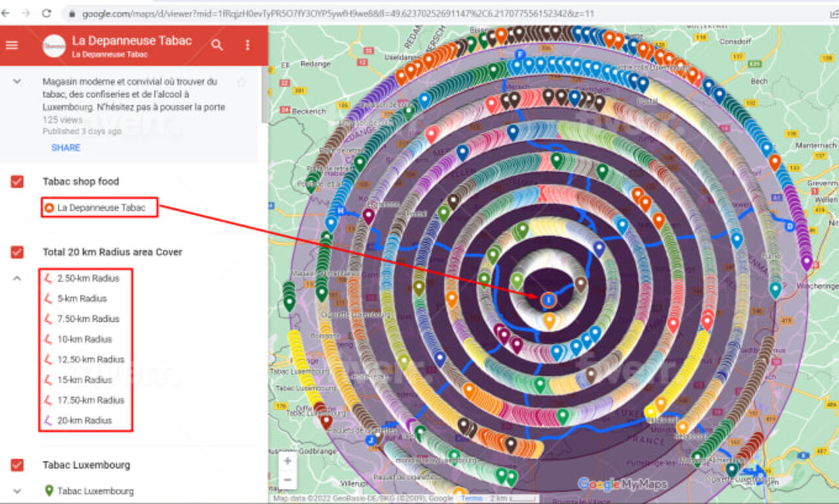Uncheck the Tabac Luxembourg layer
This screenshot has height=504, width=839.
16,465
